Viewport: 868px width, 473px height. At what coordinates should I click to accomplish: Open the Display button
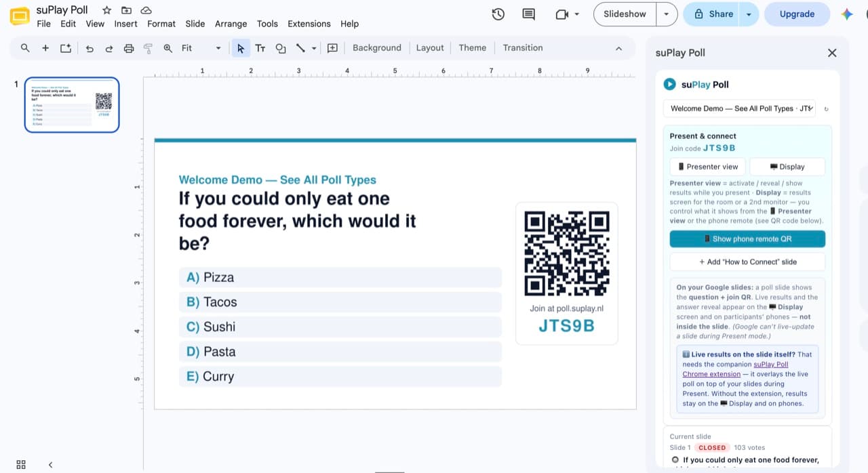(x=787, y=167)
